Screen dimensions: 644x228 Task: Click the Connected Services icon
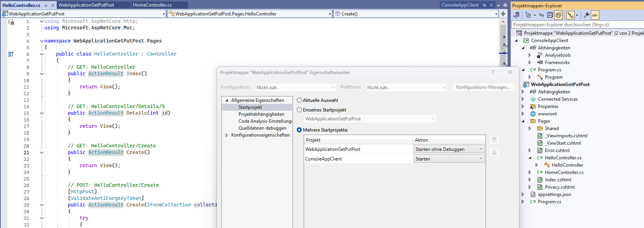click(x=533, y=99)
